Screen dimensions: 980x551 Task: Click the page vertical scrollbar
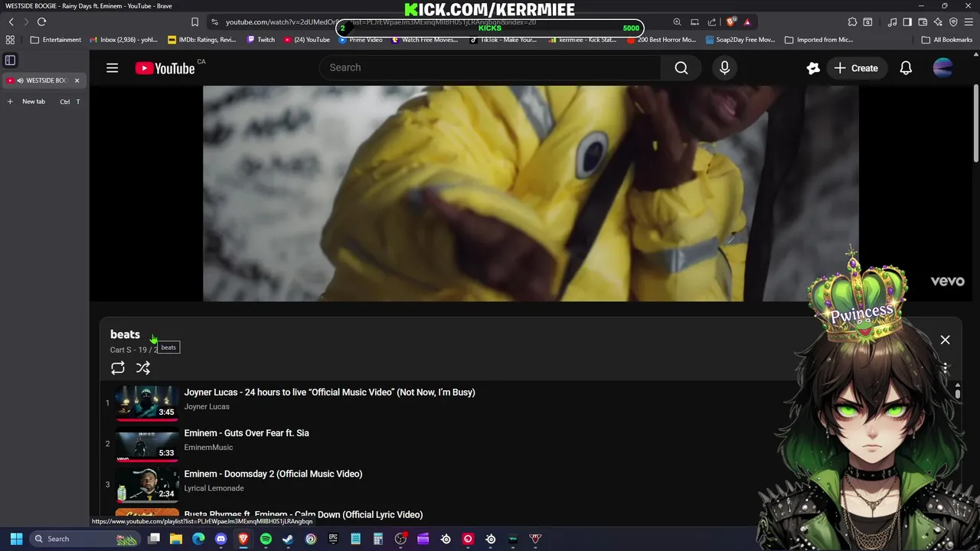tap(975, 122)
